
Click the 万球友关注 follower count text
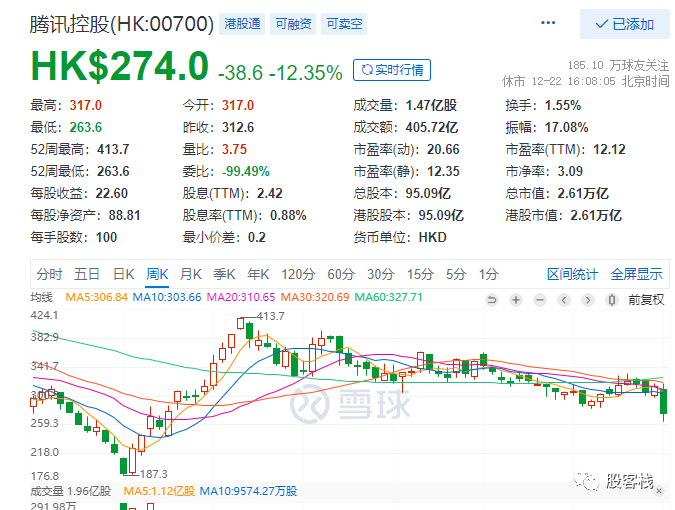[x=618, y=65]
